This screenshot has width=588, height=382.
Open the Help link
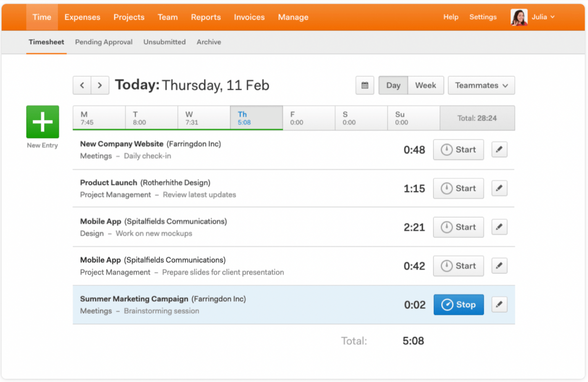click(451, 17)
